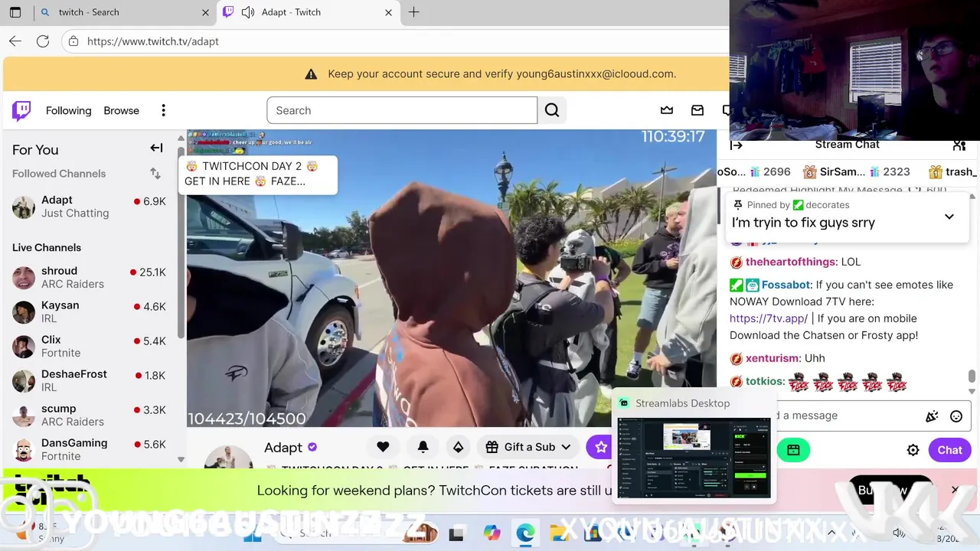Click the celebration popper icon in chat
This screenshot has width=980, height=551.
(x=932, y=416)
